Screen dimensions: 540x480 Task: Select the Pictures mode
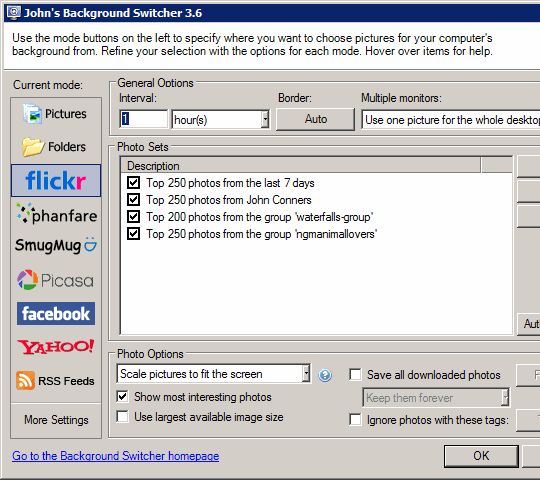point(56,114)
